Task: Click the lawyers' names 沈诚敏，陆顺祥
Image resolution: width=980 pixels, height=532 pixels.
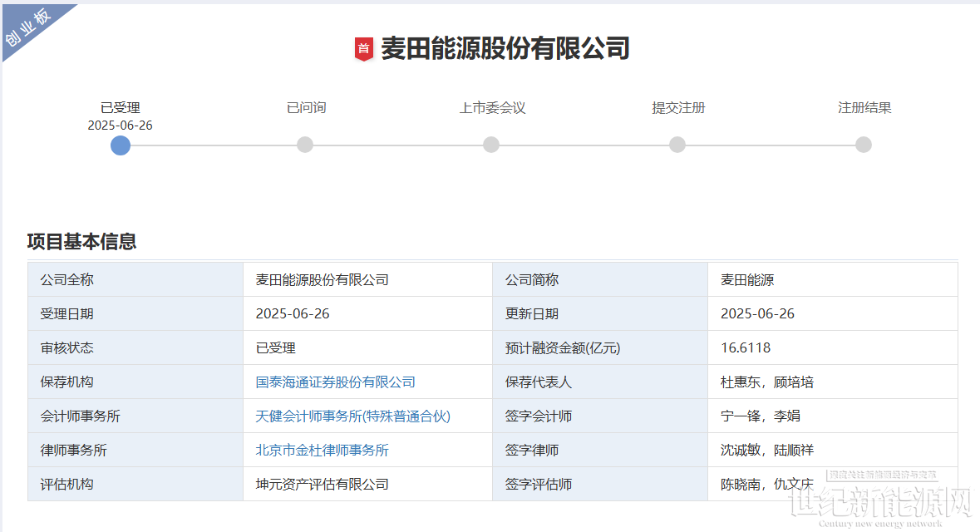Action: pos(767,450)
